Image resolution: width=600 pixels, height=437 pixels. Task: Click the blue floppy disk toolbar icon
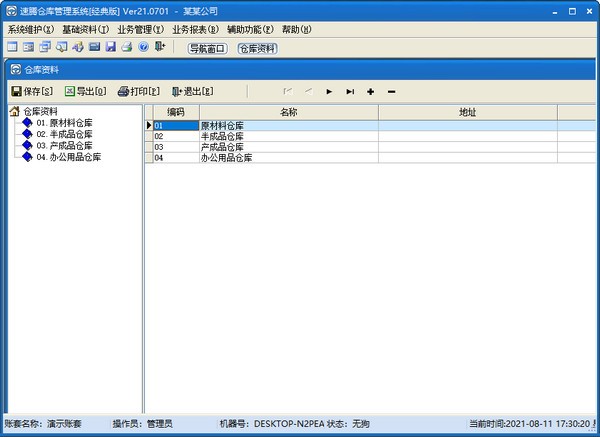[x=111, y=47]
